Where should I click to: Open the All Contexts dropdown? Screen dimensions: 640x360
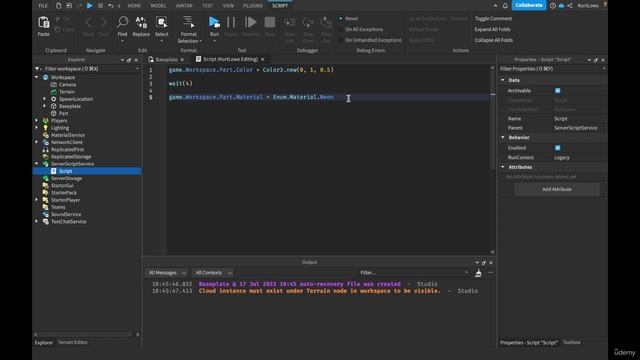click(x=213, y=273)
